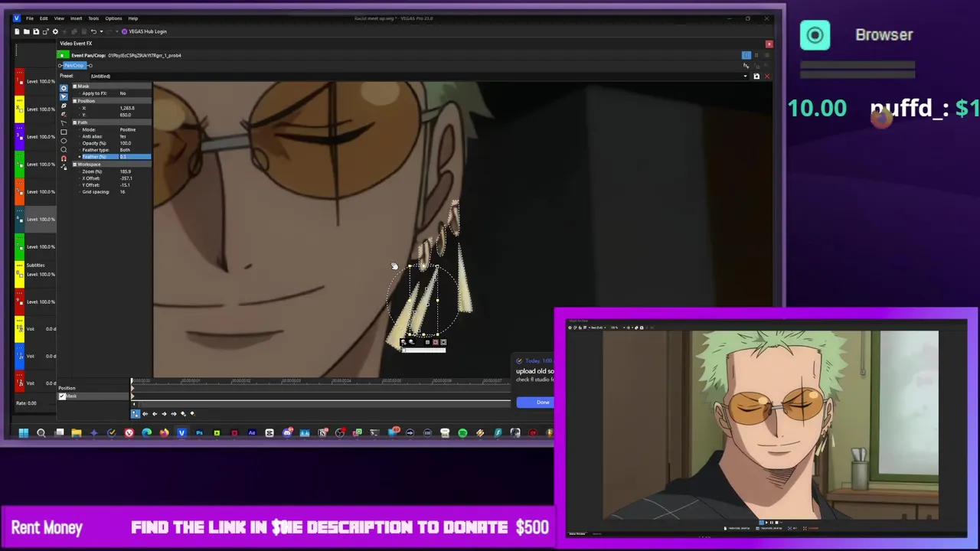Click the Plug-In Chain fx icon
This screenshot has height=551, width=980.
click(x=746, y=66)
